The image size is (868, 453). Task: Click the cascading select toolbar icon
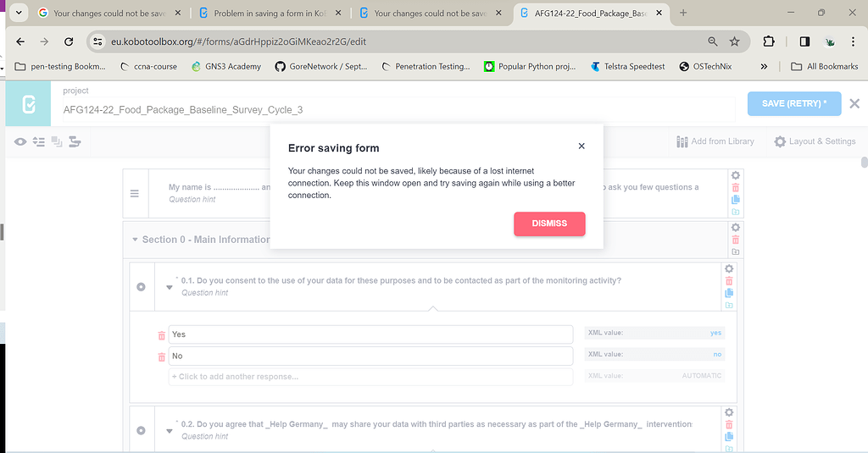75,141
